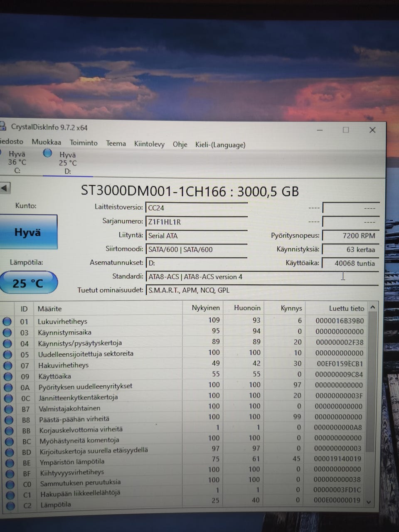Click the Käynnistyksiä value 63 kertaa

point(351,249)
